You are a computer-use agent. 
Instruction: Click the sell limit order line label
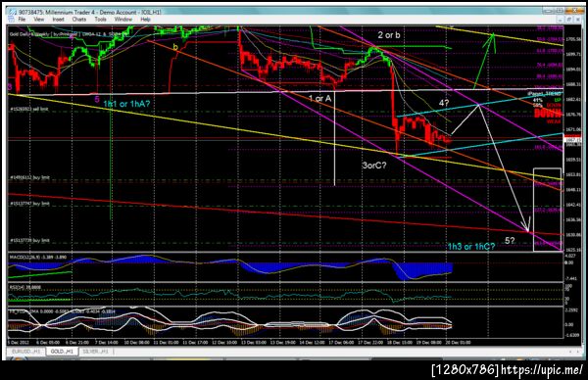tap(28, 109)
